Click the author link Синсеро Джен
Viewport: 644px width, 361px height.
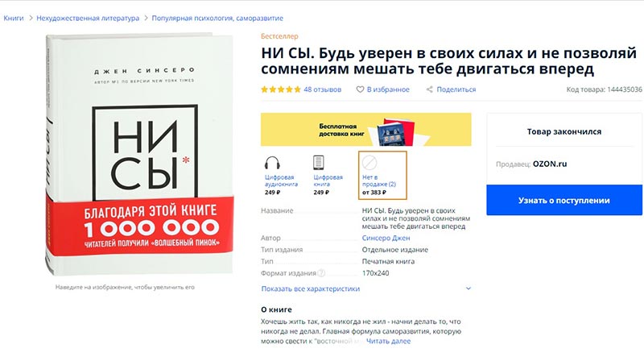[x=386, y=238]
